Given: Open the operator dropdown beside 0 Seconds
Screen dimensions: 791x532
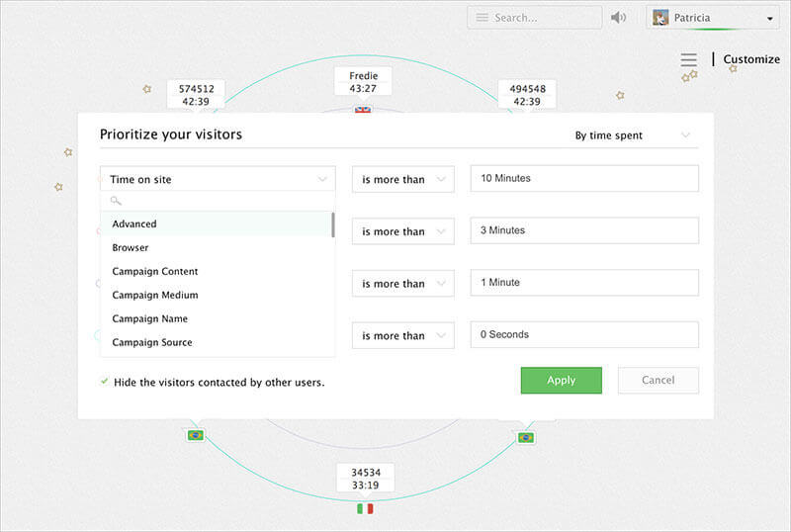Looking at the screenshot, I should (x=403, y=335).
